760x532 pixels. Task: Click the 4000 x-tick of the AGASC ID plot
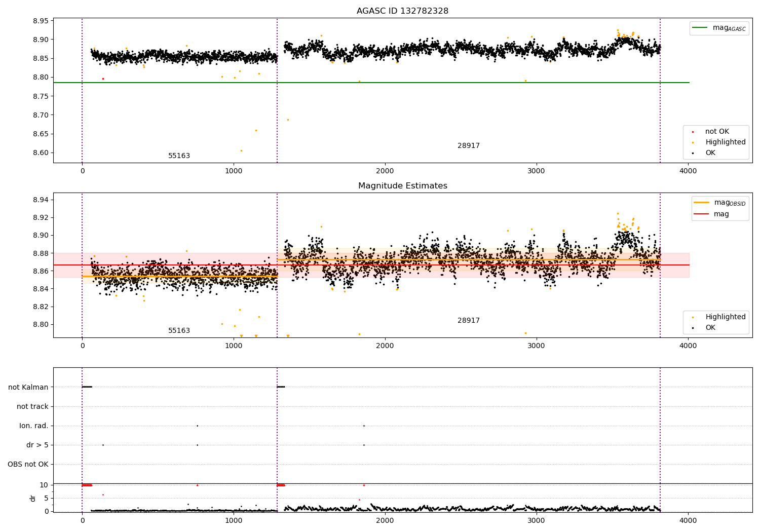coord(688,171)
